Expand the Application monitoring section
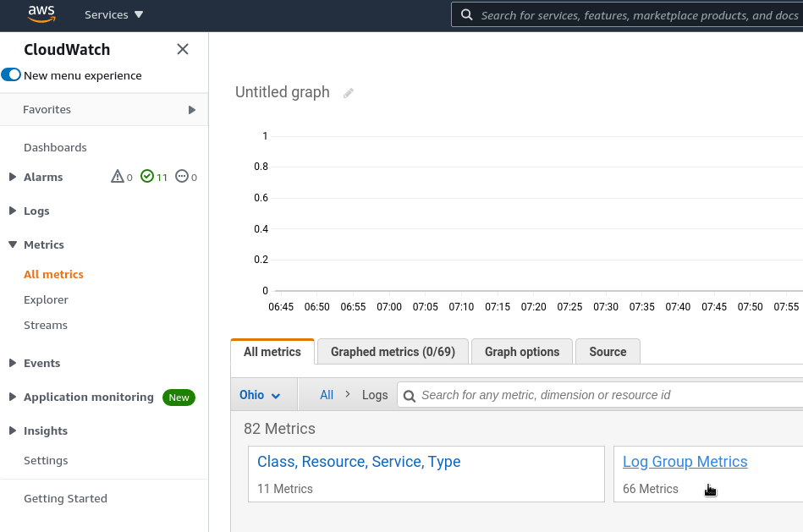Image resolution: width=803 pixels, height=532 pixels. (x=13, y=397)
